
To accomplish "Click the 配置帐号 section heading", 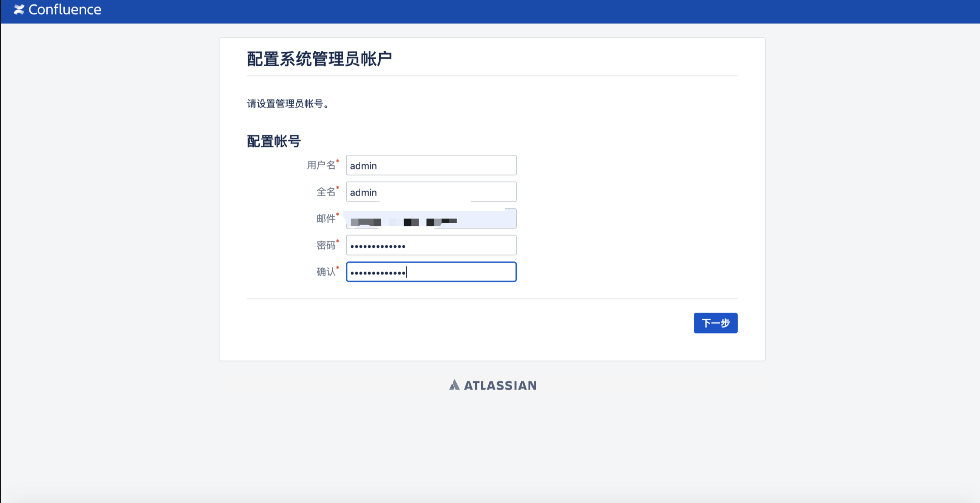I will point(273,140).
